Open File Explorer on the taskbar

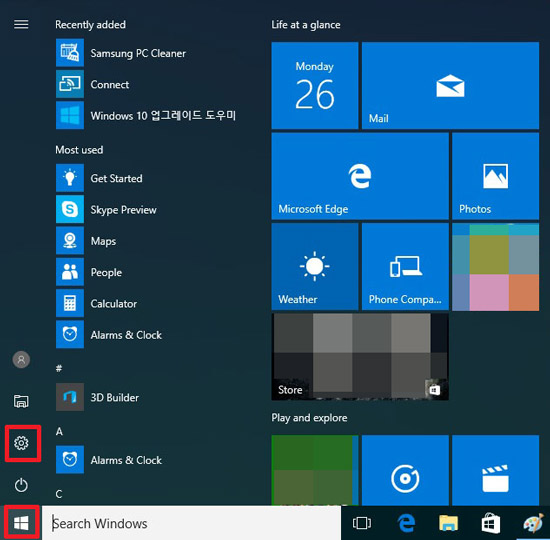click(x=449, y=523)
